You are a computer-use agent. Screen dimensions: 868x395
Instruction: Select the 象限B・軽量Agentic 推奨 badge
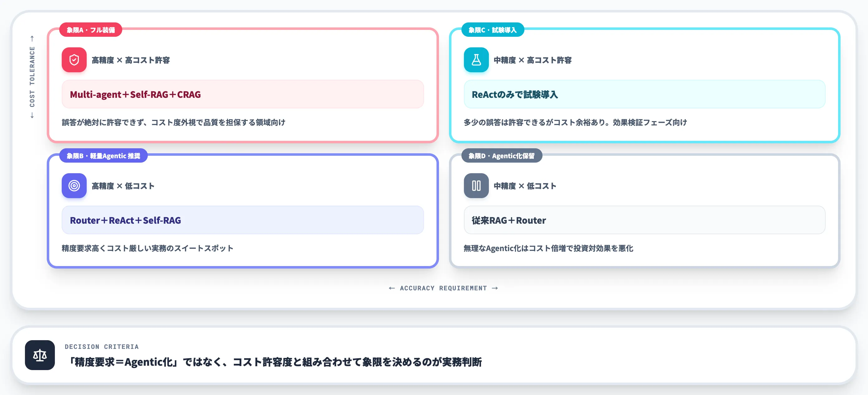(x=104, y=156)
